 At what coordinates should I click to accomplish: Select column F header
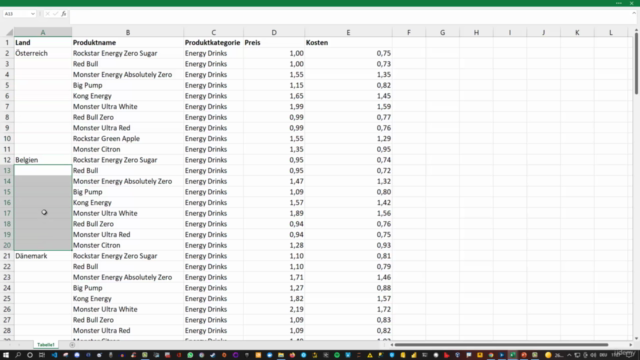point(409,32)
